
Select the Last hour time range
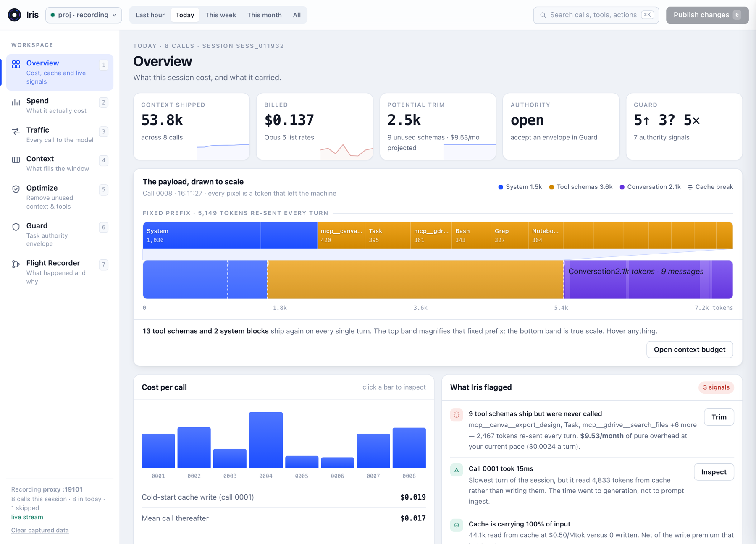pos(150,15)
